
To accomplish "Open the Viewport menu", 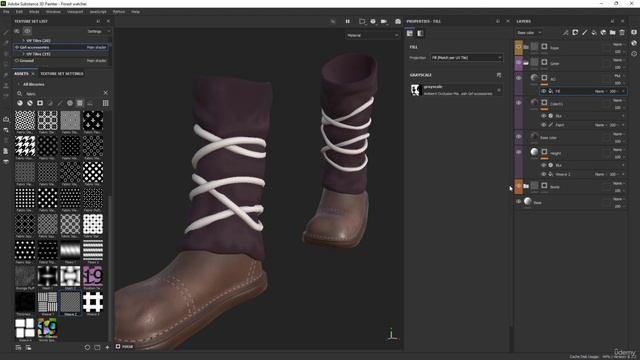I will click(75, 12).
